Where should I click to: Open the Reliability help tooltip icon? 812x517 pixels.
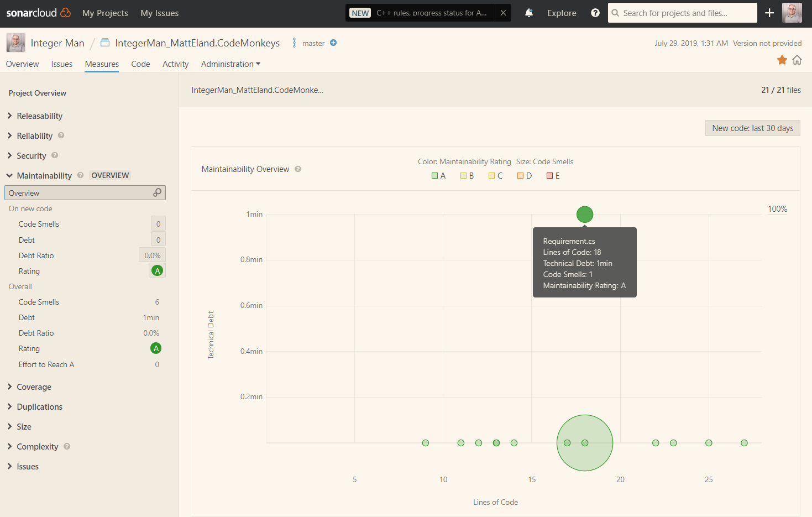click(60, 135)
